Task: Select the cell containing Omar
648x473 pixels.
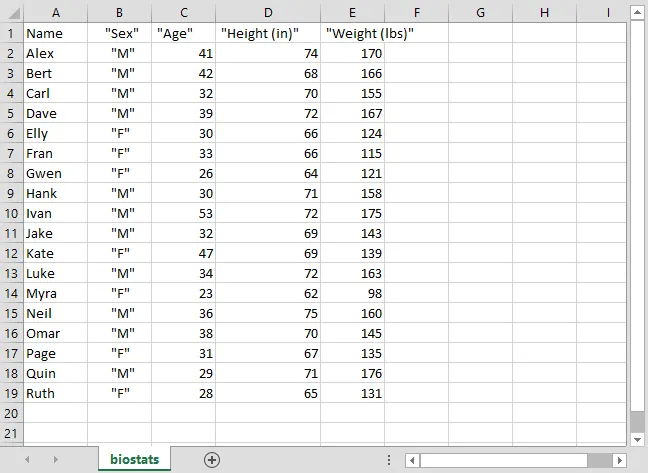Action: [x=55, y=333]
